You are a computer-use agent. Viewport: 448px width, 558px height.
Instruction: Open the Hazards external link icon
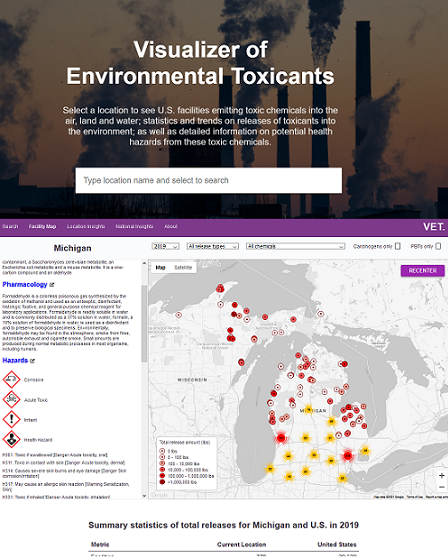tap(32, 361)
